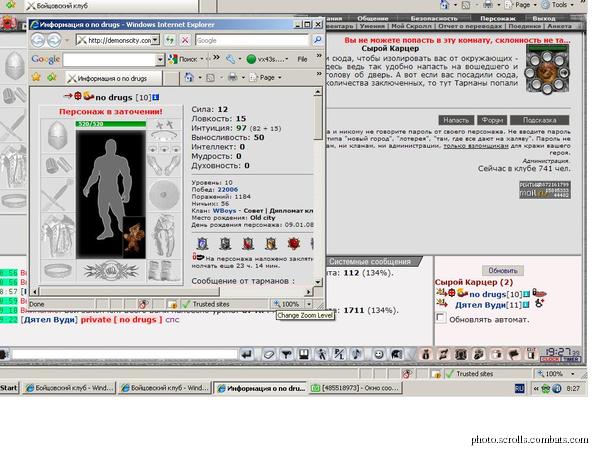Switch to the [485518973] taskbar window

[x=356, y=388]
